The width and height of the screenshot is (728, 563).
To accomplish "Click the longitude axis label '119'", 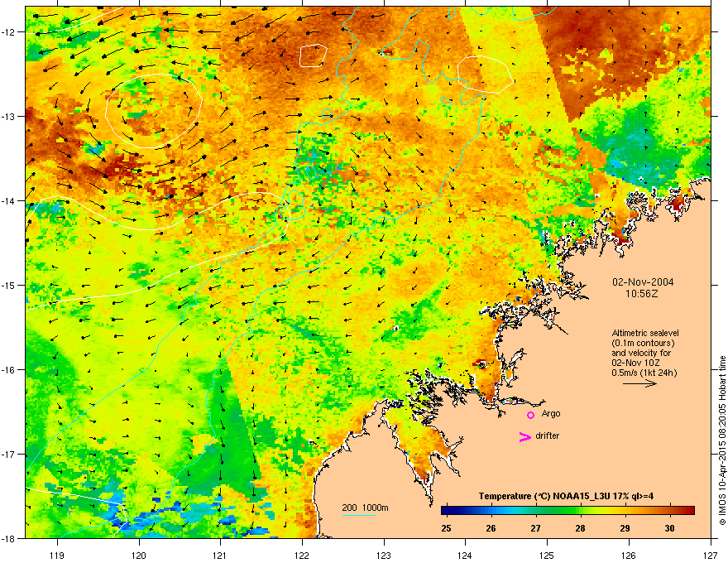I will coord(57,555).
